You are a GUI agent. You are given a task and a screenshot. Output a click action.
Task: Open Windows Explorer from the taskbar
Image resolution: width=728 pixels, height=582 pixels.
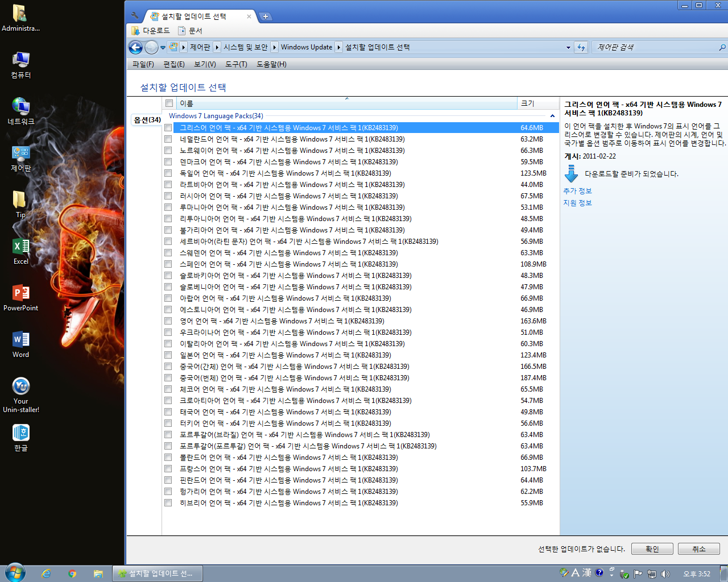[98, 573]
